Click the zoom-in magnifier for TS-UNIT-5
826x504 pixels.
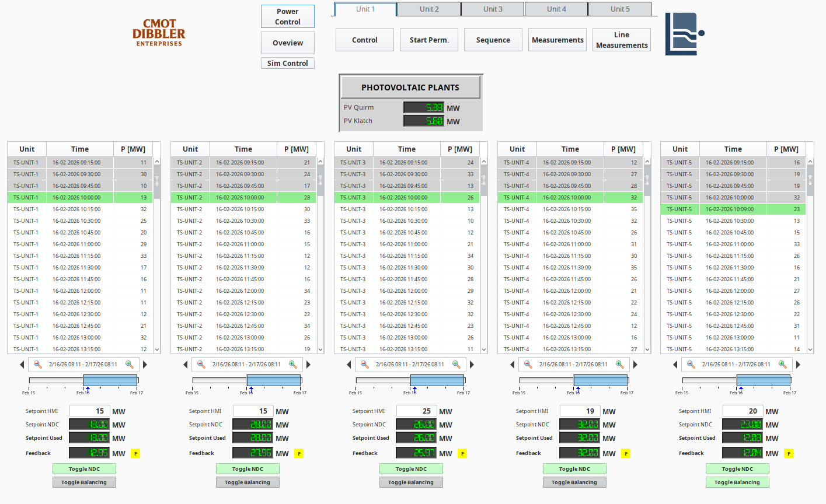(783, 365)
